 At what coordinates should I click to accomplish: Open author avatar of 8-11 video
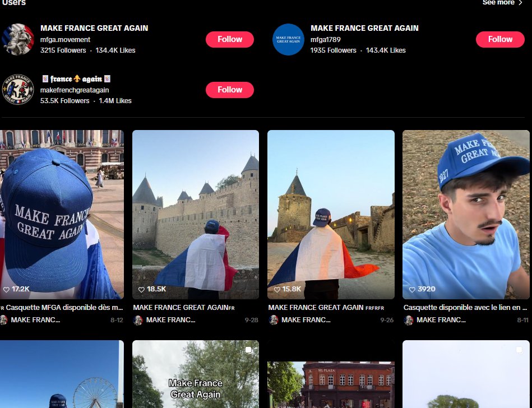[408, 320]
